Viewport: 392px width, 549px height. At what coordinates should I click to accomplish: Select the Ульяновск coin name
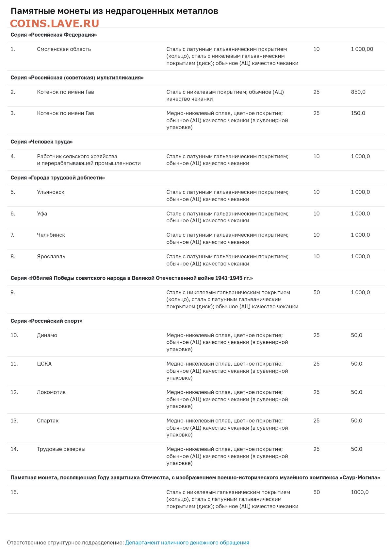coord(51,192)
